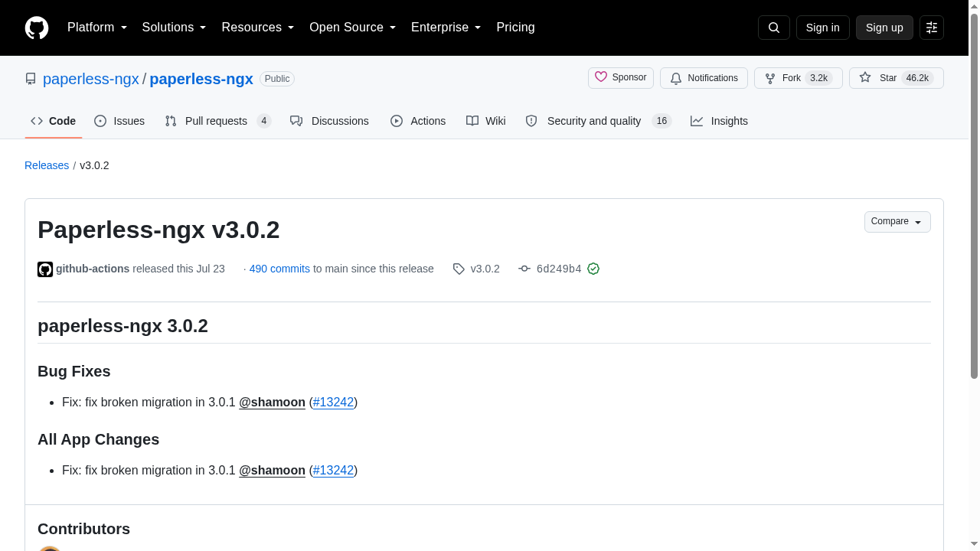Open the Compare dropdown
Screen dimensions: 980x551
(x=897, y=222)
